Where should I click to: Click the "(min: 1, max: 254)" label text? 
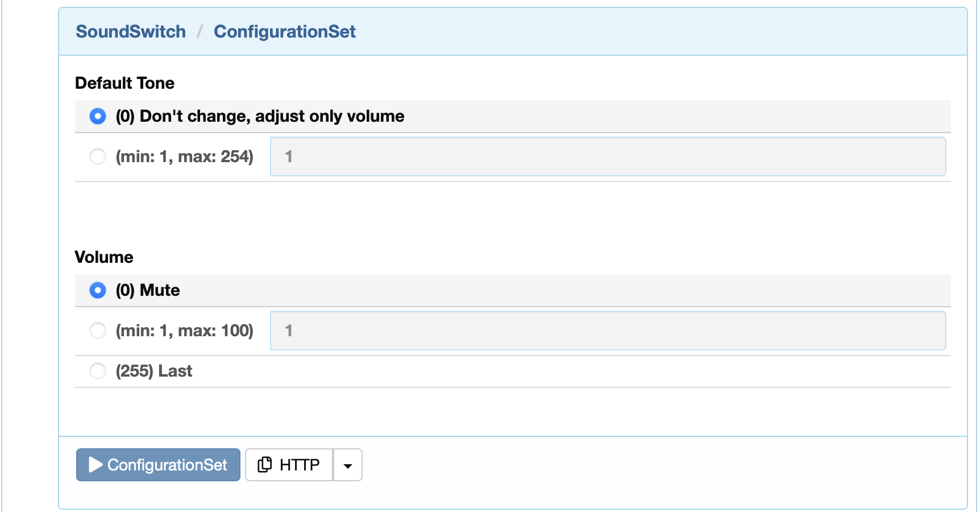(x=185, y=156)
